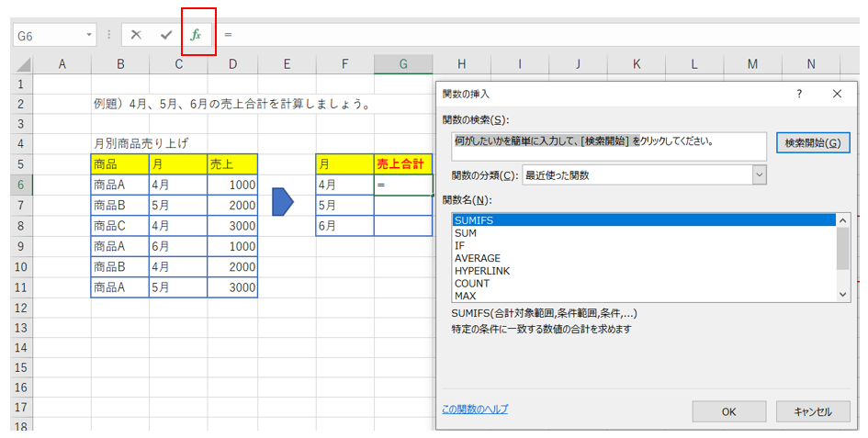Cancel formula entry with X icon
Viewport: 868px width, 438px height.
pyautogui.click(x=136, y=35)
